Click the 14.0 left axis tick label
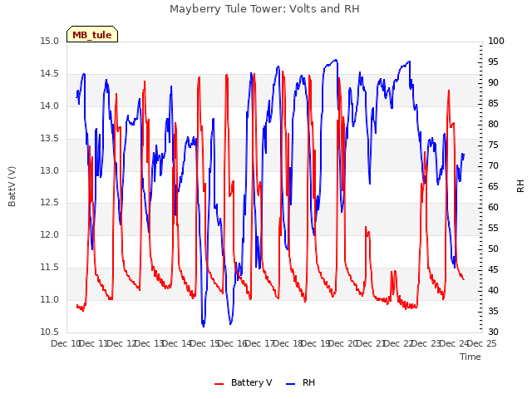This screenshot has width=532, height=399. (x=50, y=106)
